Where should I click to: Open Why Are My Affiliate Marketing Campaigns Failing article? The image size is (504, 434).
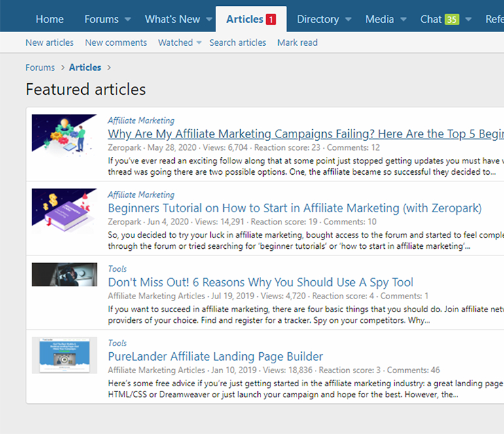[x=306, y=134]
